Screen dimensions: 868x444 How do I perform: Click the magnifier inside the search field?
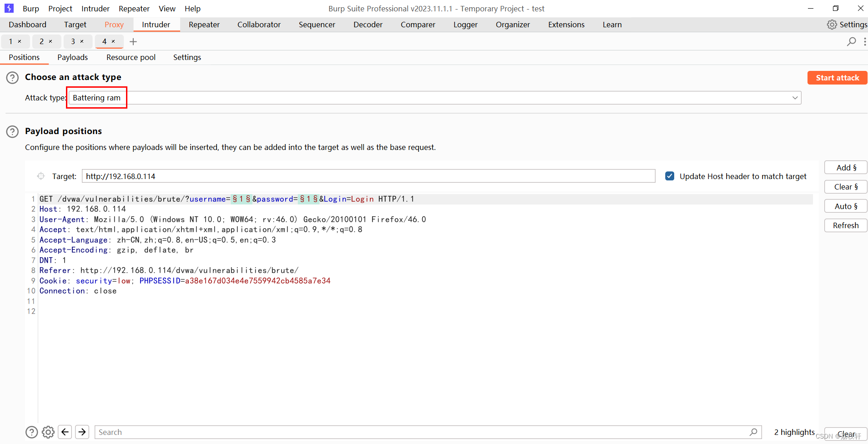[x=753, y=432]
